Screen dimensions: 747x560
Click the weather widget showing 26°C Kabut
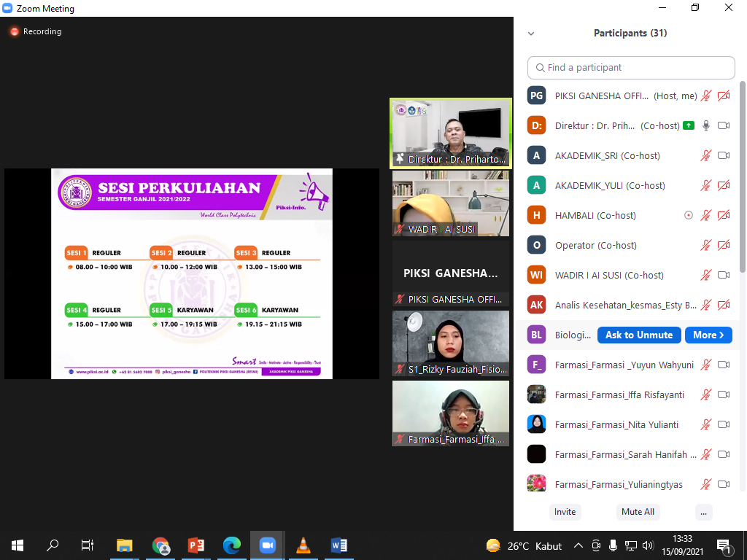click(x=524, y=545)
